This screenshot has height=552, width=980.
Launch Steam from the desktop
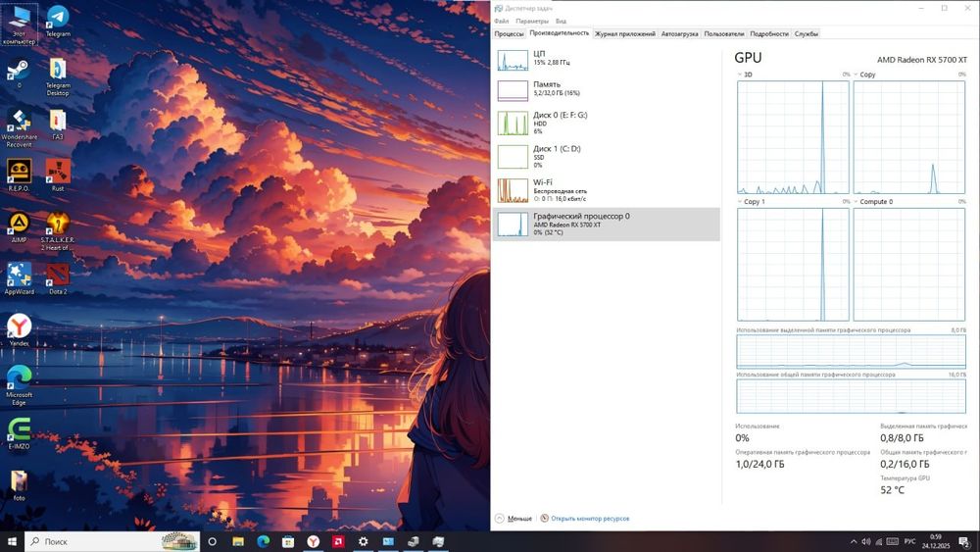tap(19, 71)
